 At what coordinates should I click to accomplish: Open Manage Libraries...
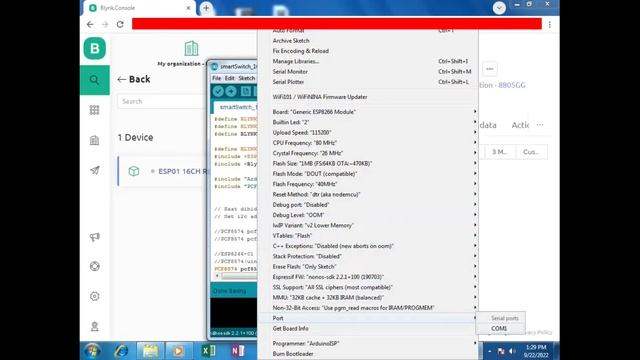coord(368,61)
